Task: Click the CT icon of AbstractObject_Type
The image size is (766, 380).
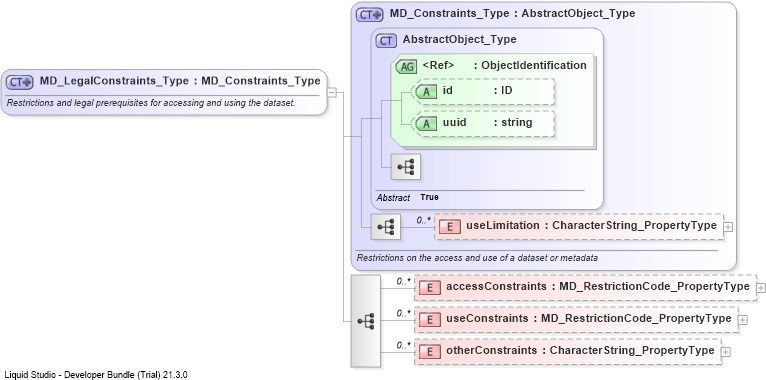Action: tap(386, 41)
